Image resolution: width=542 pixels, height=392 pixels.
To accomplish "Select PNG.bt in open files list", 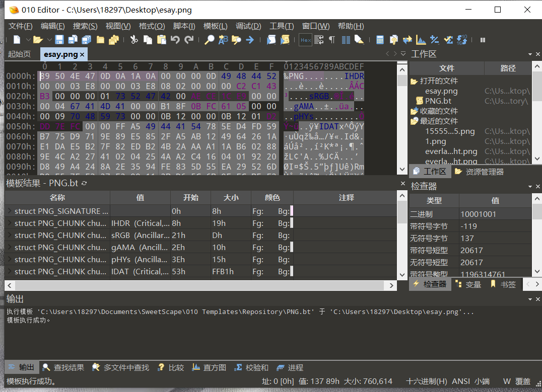I will pyautogui.click(x=438, y=101).
